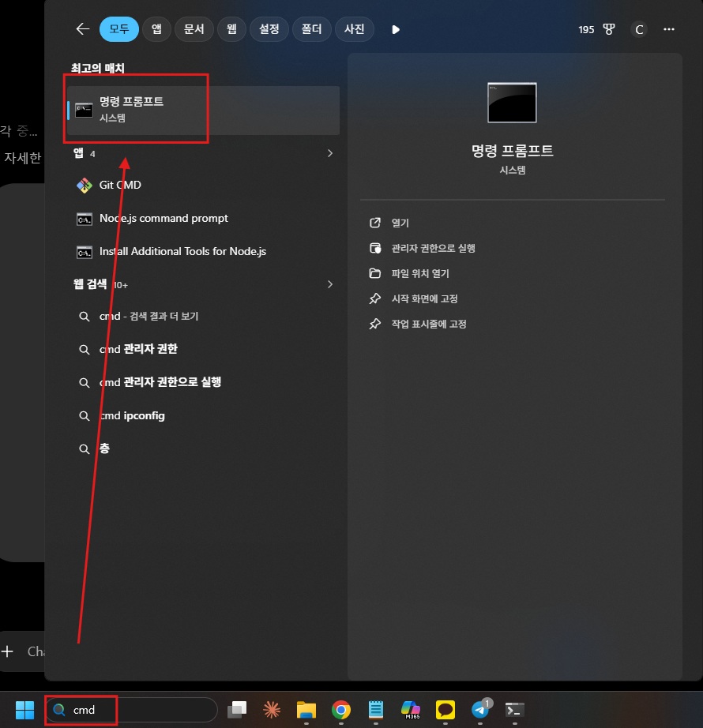Select the 앱 filter tab

click(x=157, y=29)
